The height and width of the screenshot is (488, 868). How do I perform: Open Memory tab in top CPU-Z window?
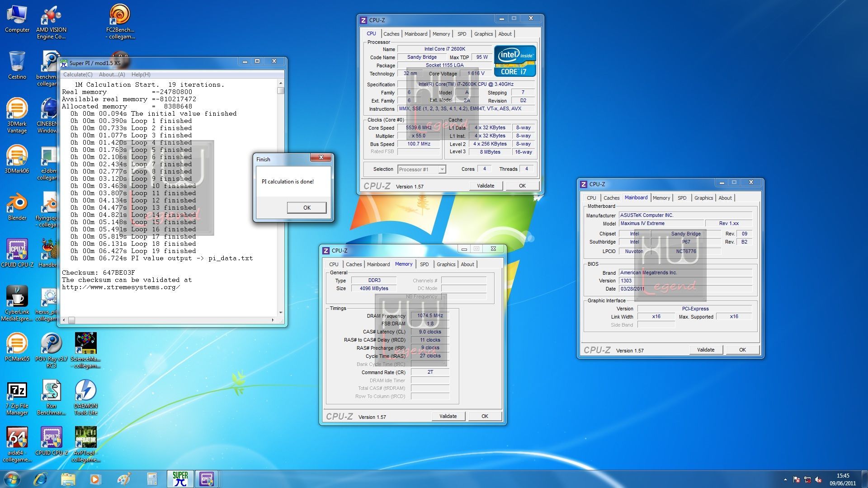[441, 34]
